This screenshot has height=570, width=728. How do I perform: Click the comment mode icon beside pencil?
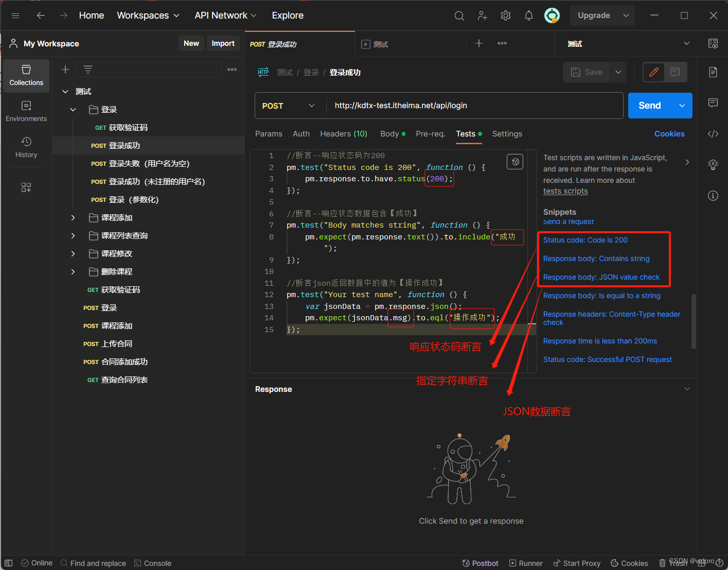(675, 72)
